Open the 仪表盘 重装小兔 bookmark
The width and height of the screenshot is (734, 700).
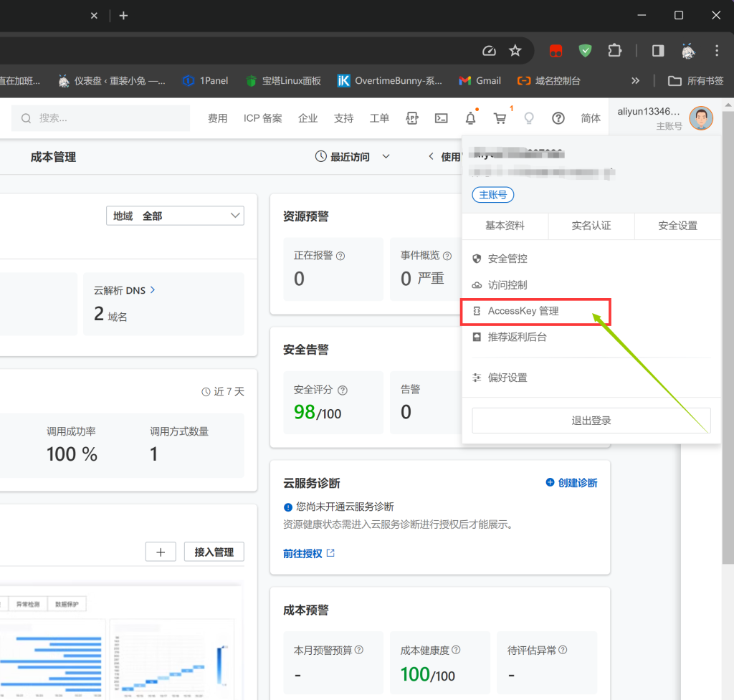coord(111,80)
